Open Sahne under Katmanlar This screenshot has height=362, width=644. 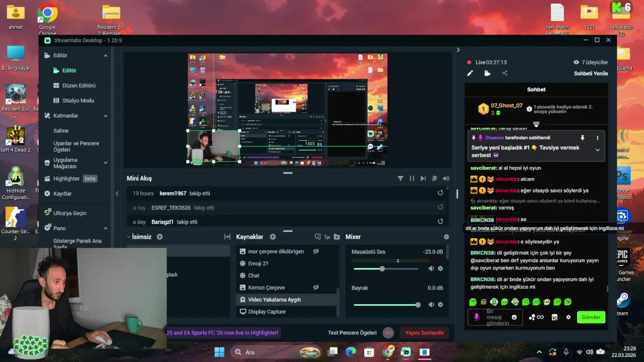pos(61,131)
